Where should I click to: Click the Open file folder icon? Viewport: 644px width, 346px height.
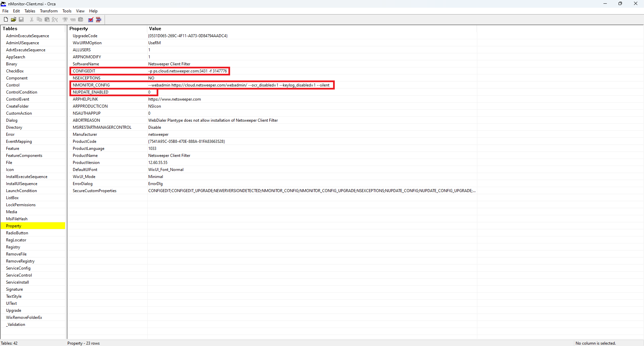pyautogui.click(x=13, y=19)
